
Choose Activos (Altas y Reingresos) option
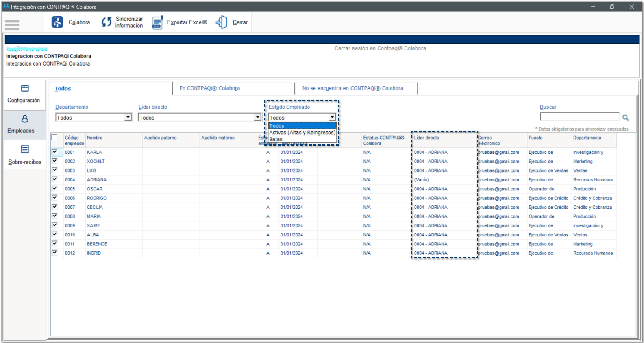click(x=302, y=133)
